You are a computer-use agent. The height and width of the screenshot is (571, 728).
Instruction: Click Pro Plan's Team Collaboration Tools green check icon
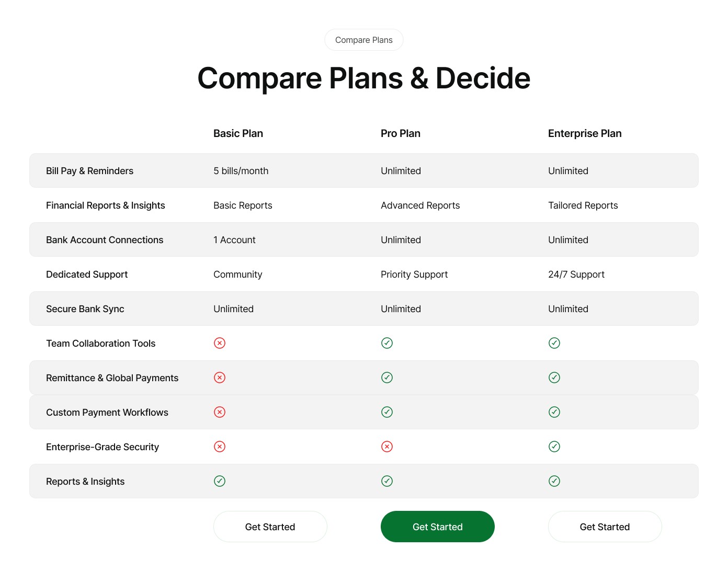point(387,343)
